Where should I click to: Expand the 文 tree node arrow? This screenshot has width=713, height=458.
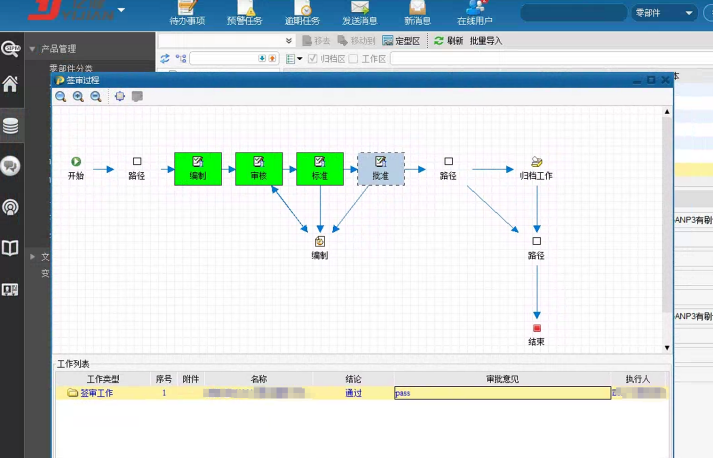pos(32,257)
